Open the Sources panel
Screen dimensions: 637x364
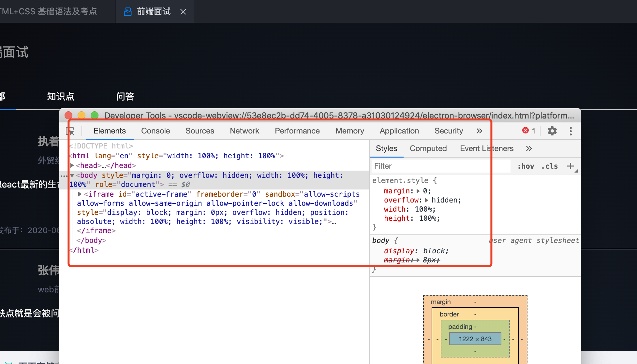200,131
